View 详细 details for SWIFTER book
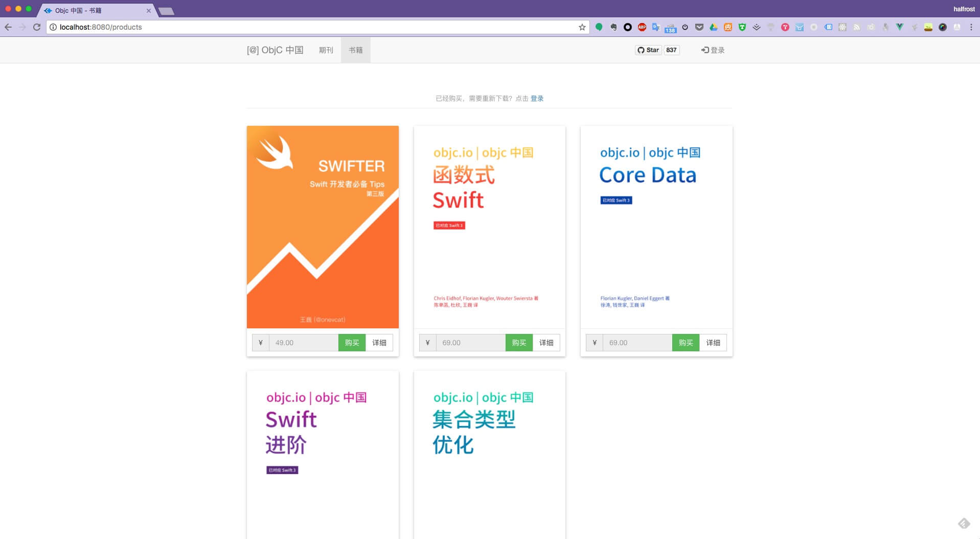The image size is (980, 539). coord(379,343)
